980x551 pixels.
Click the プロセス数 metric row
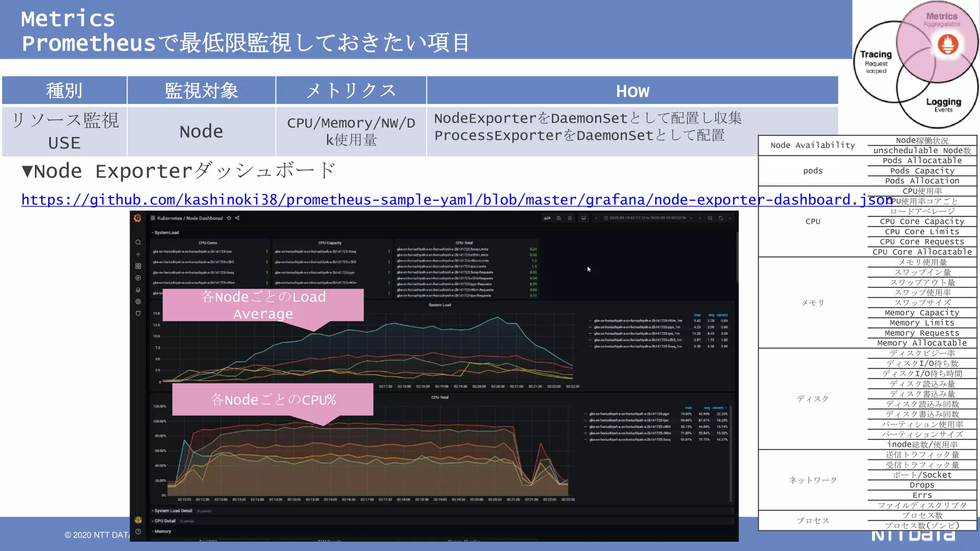click(x=922, y=516)
